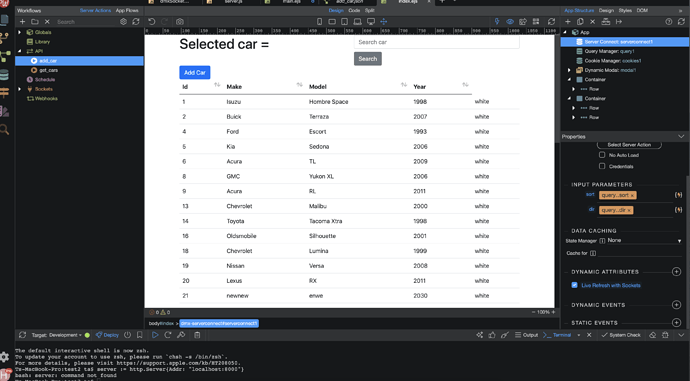The height and width of the screenshot is (381, 690).
Task: Open the DOM tab in right panel
Action: coord(642,10)
